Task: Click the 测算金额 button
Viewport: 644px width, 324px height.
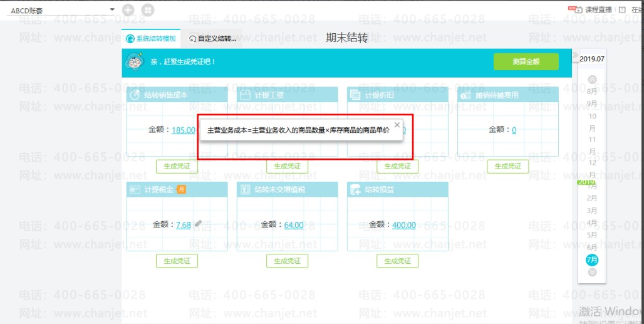Action: pyautogui.click(x=526, y=61)
